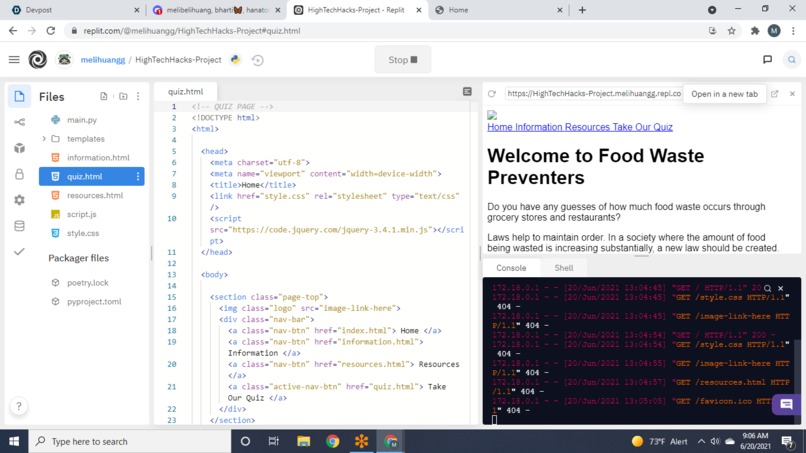Clear the console with X icon
The width and height of the screenshot is (806, 453).
[780, 288]
